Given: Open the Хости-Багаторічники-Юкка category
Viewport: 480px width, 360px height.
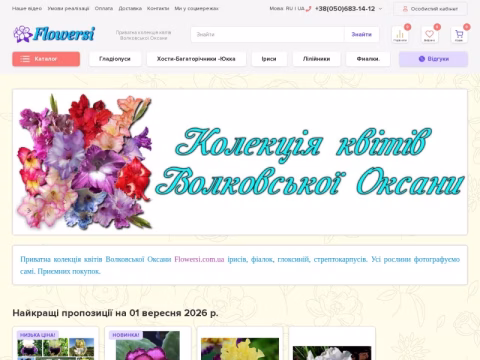Looking at the screenshot, I should (196, 59).
